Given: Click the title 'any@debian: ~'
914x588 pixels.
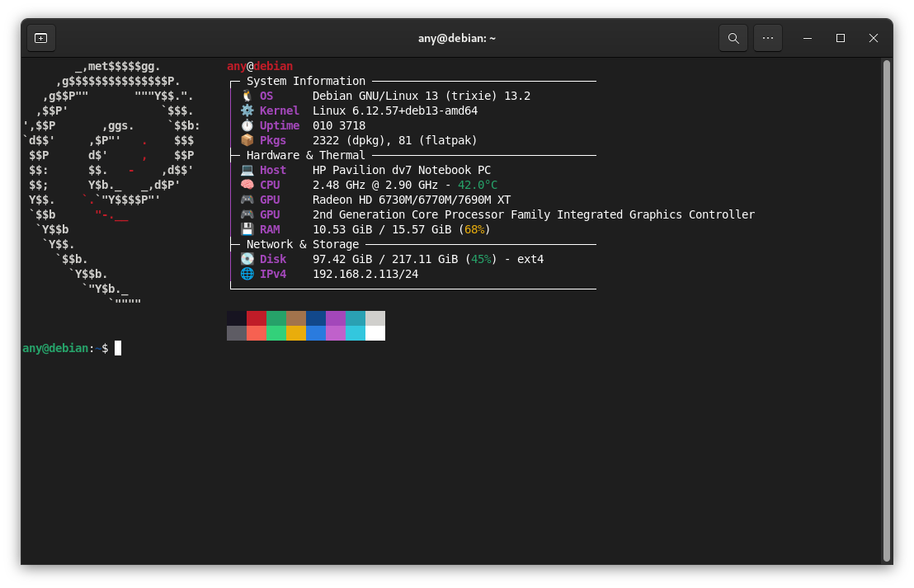Looking at the screenshot, I should click(x=457, y=39).
